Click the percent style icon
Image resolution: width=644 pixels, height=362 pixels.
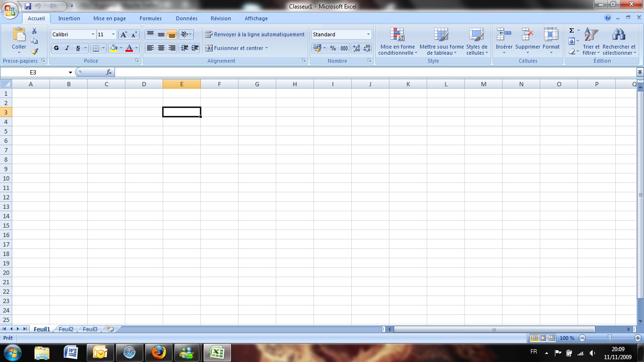click(x=333, y=48)
